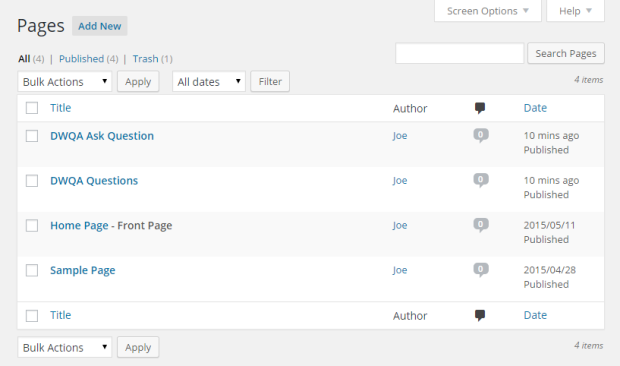Image resolution: width=620 pixels, height=366 pixels.
Task: Open comment count bubble for Home Page
Action: (x=481, y=225)
